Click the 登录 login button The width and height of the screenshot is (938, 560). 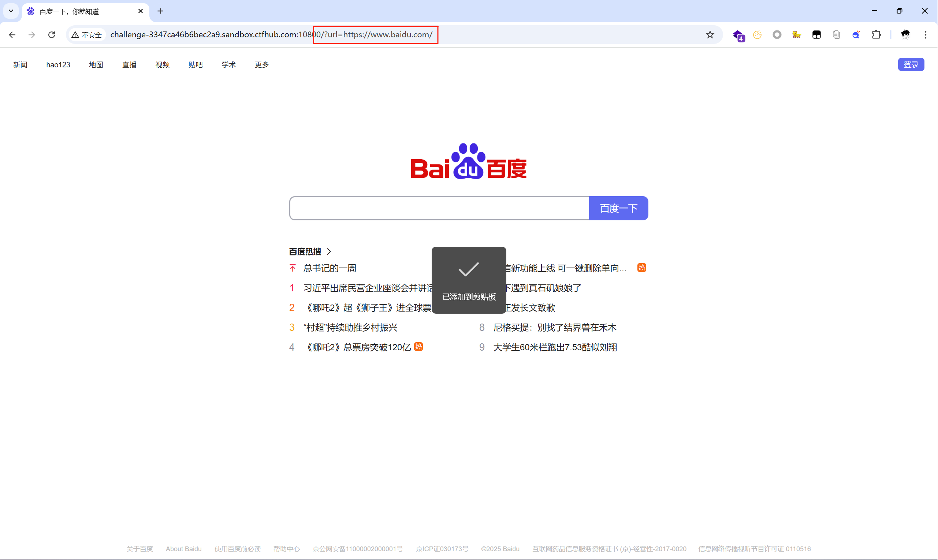[x=911, y=64]
